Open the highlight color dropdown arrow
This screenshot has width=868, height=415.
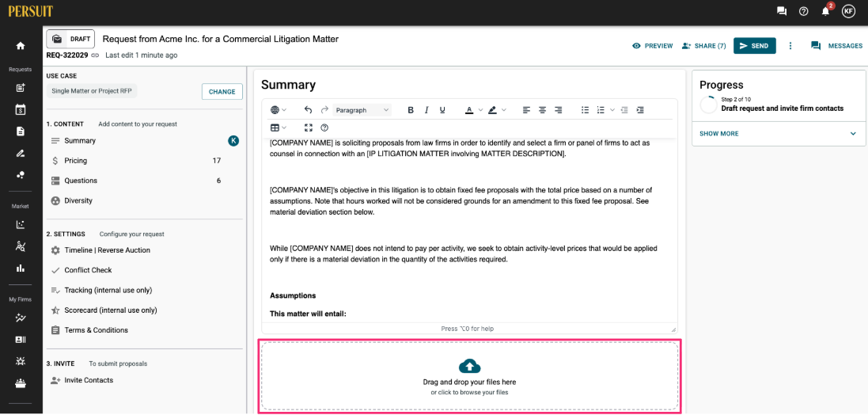[x=504, y=110]
